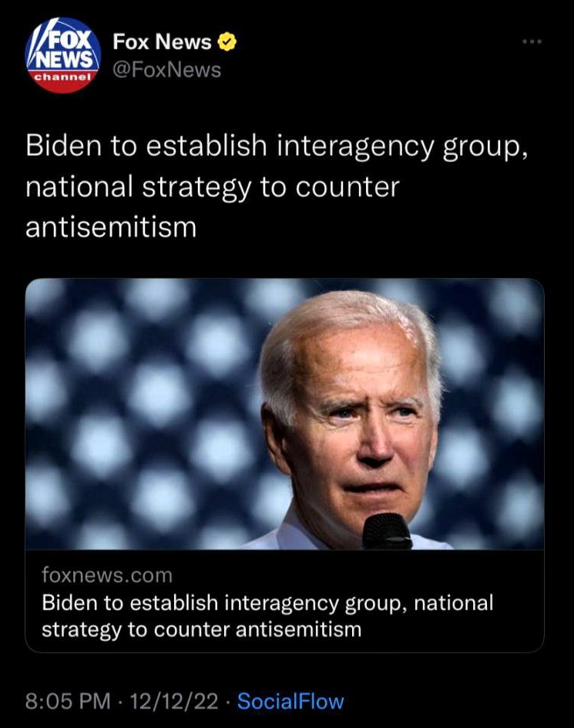Image resolution: width=574 pixels, height=728 pixels.
Task: Open the link card headline text
Action: 267,616
